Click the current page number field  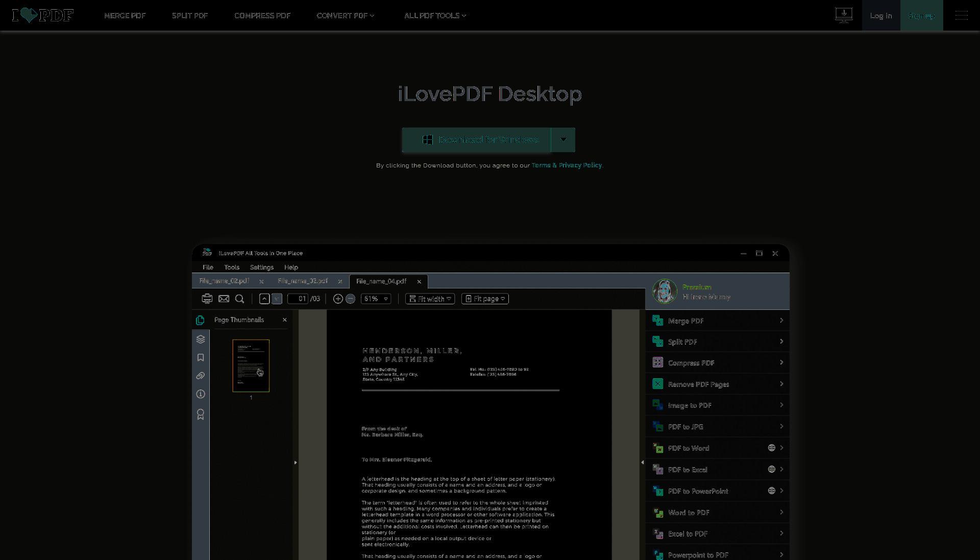pyautogui.click(x=298, y=299)
